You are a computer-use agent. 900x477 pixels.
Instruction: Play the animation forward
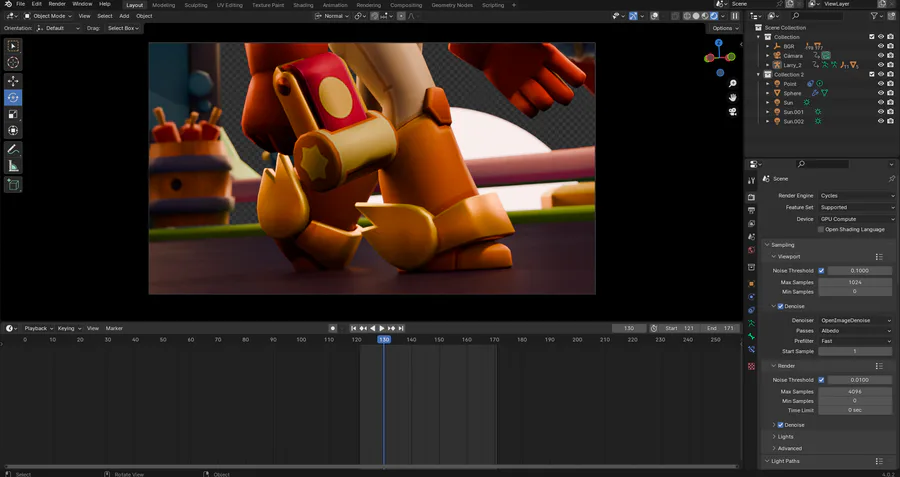coord(382,328)
